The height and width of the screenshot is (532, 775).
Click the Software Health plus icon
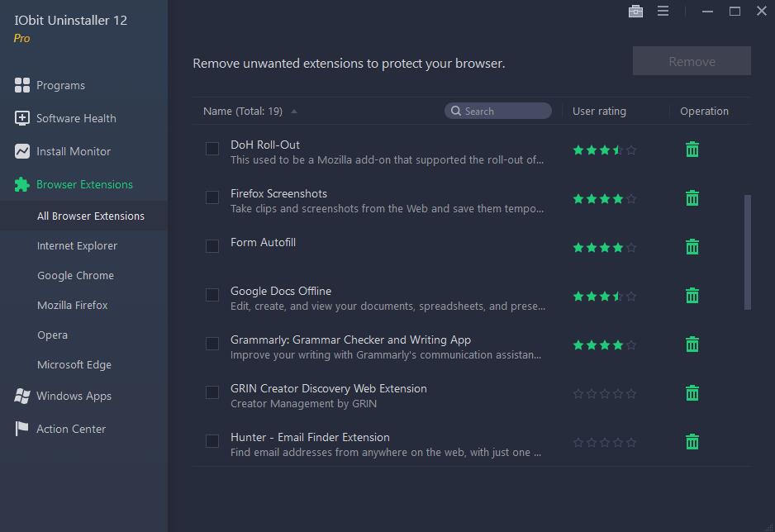tap(21, 119)
